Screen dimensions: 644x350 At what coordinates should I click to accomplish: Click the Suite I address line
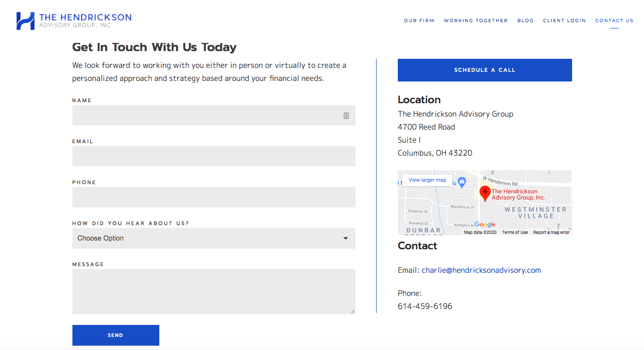coord(409,140)
